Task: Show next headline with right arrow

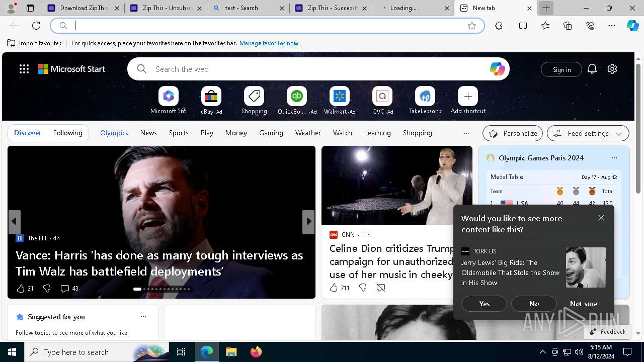Action: click(308, 221)
